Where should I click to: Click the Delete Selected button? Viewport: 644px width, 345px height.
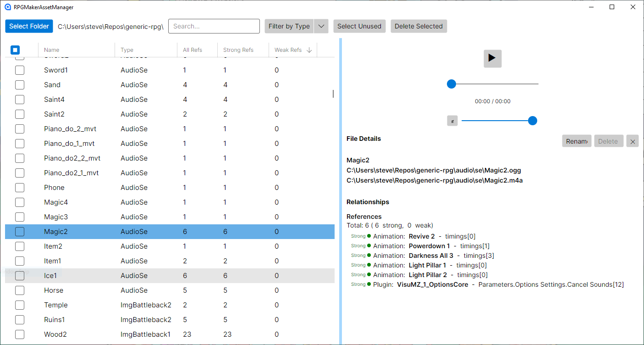(418, 26)
